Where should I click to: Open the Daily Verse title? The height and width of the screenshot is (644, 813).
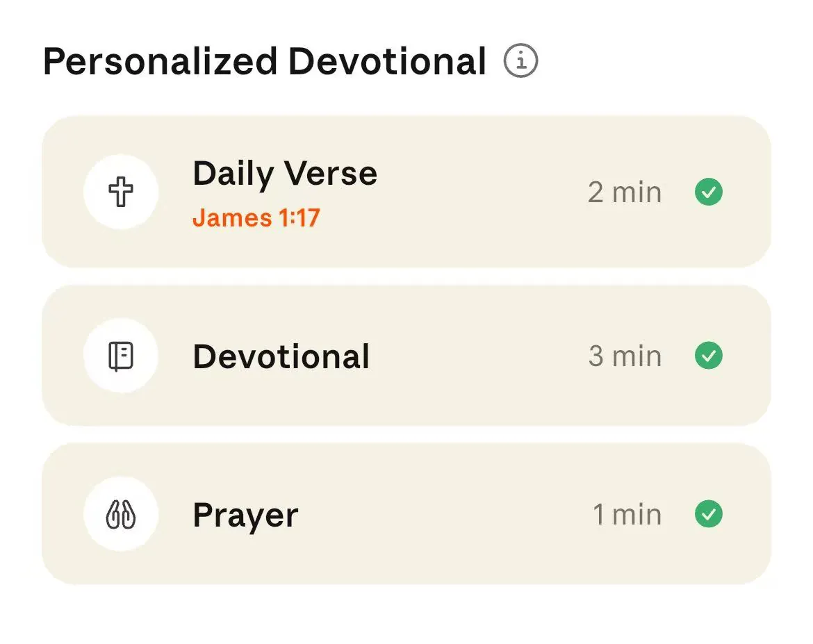click(x=285, y=174)
